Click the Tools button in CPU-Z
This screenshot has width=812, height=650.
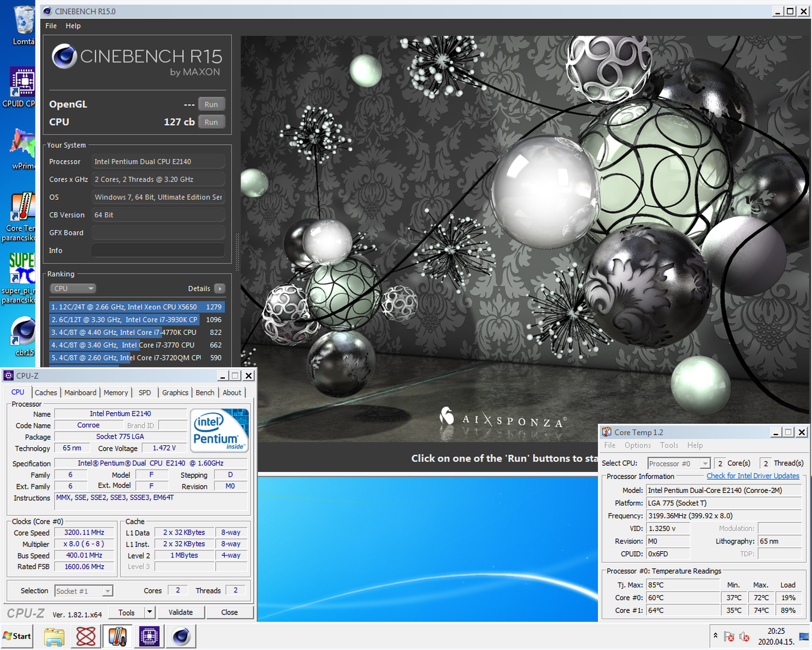[126, 612]
